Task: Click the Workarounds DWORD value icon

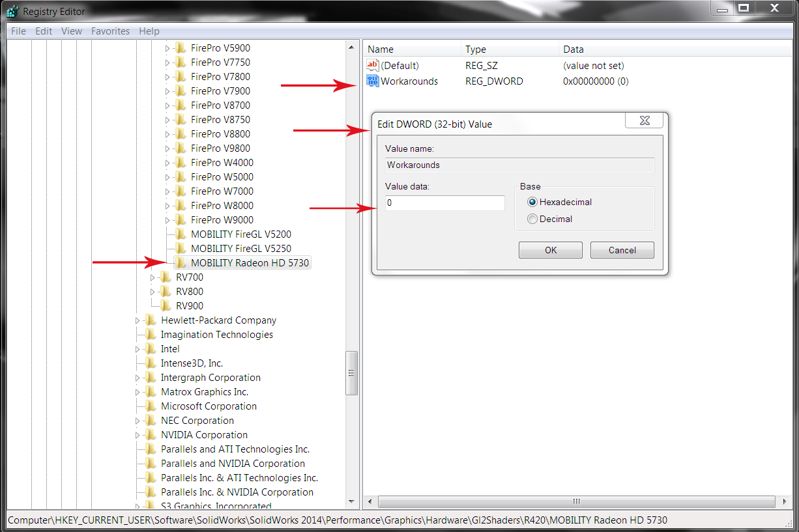Action: coord(373,81)
